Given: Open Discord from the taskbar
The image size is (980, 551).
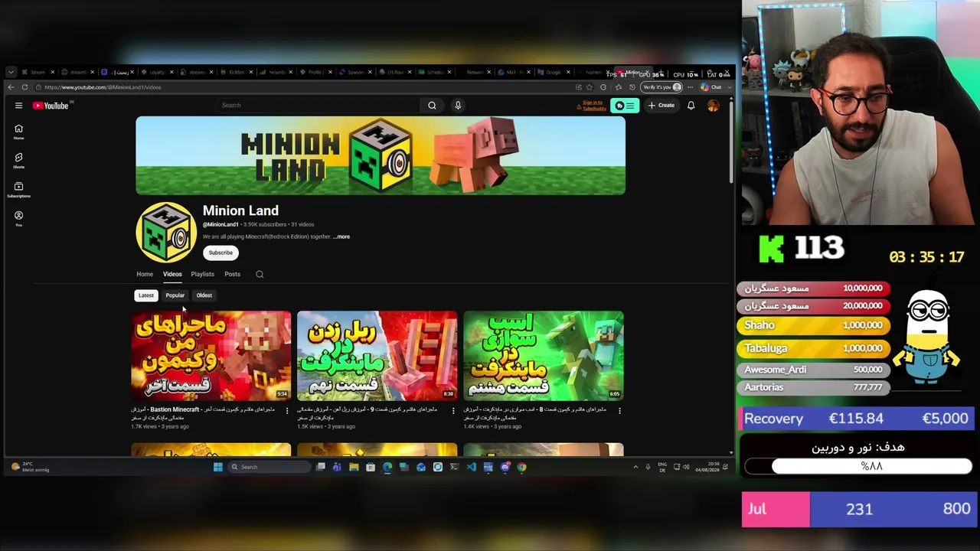Looking at the screenshot, I should point(505,467).
